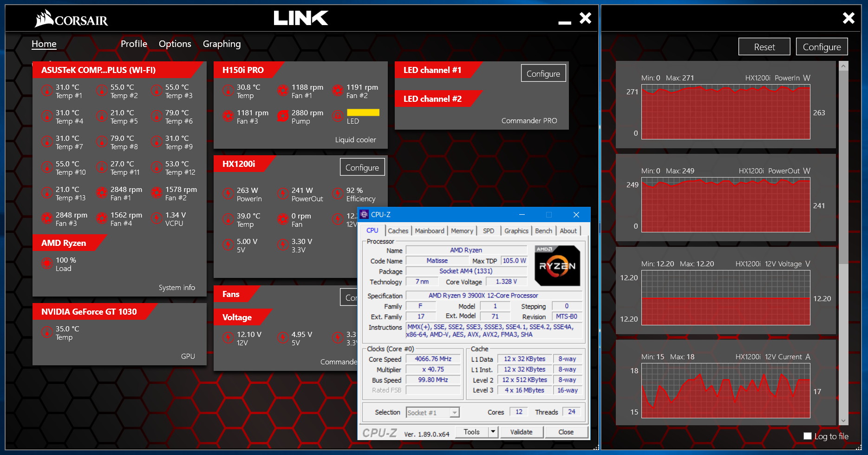
Task: Switch to the Caches tab in CPU-Z
Action: click(398, 231)
